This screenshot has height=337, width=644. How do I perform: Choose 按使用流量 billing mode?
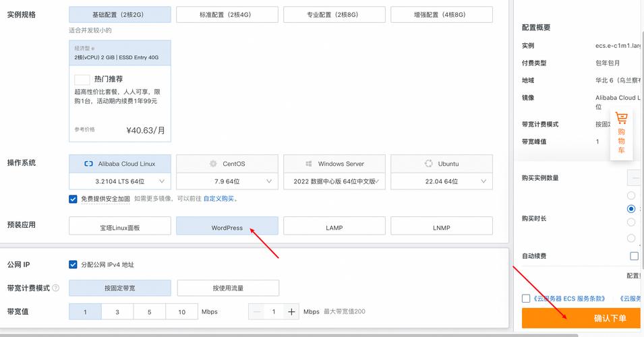228,288
